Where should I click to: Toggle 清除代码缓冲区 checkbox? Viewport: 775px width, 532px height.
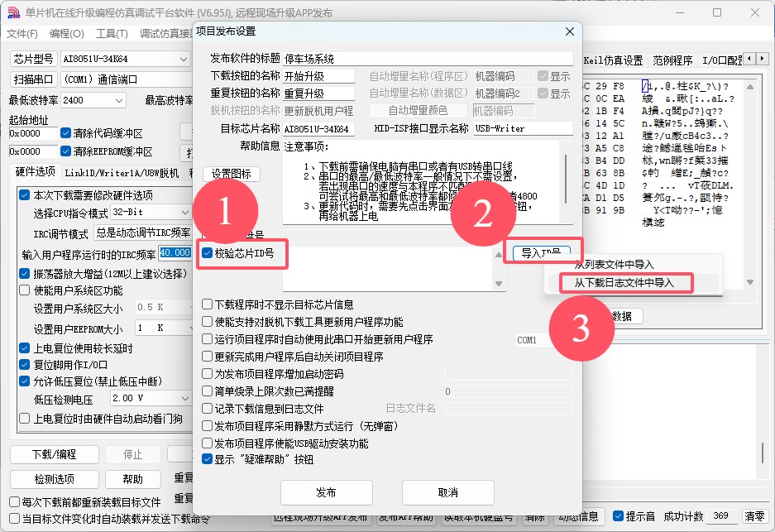click(x=65, y=133)
